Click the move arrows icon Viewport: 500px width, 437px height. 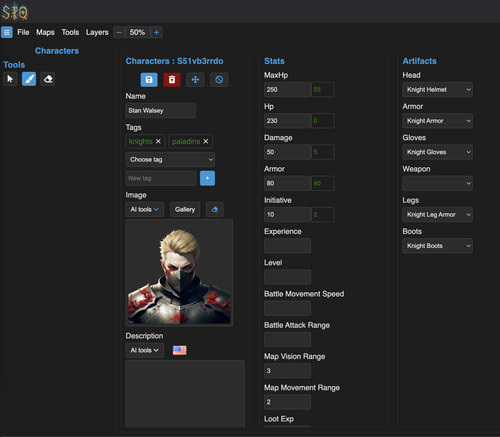195,80
